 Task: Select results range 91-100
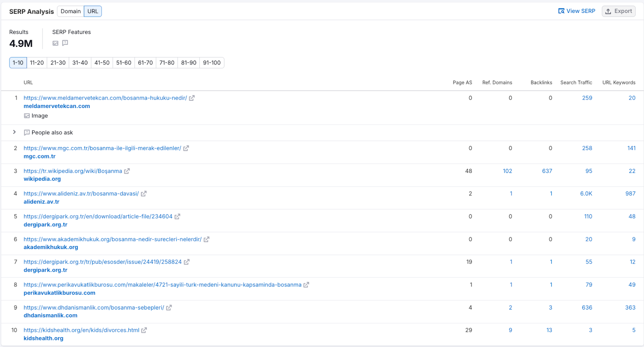[x=212, y=63]
